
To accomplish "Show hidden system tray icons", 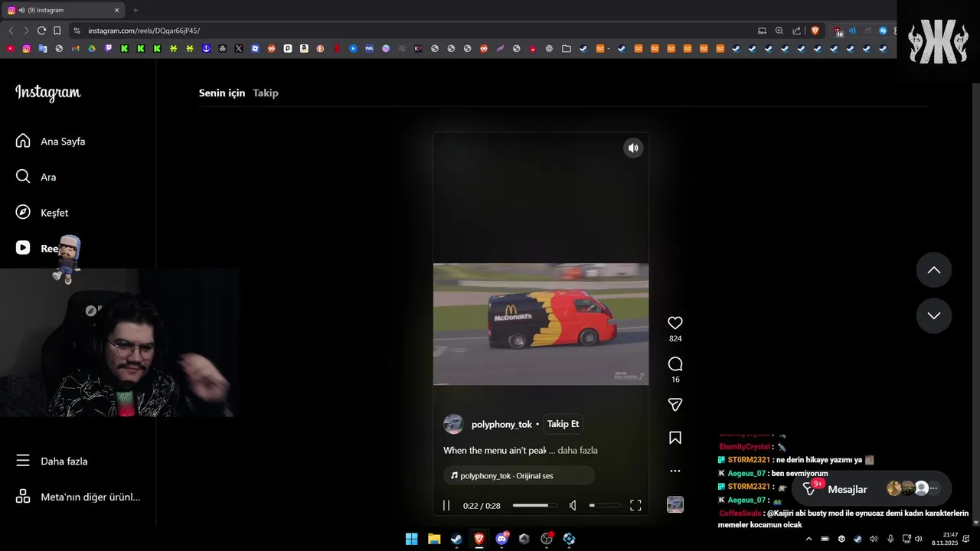I will (x=808, y=539).
